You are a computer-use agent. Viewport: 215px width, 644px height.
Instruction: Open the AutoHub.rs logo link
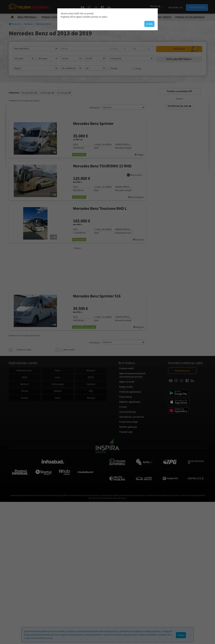click(x=117, y=478)
